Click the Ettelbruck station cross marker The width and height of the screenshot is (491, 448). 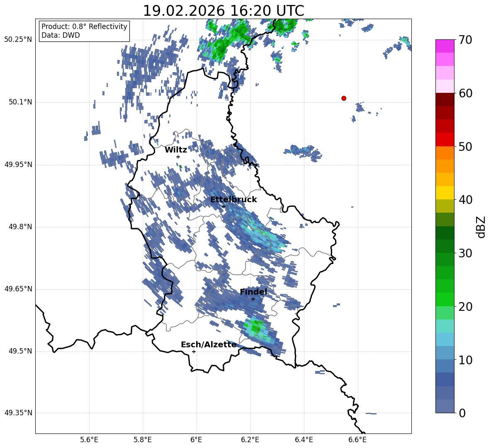[x=224, y=207]
